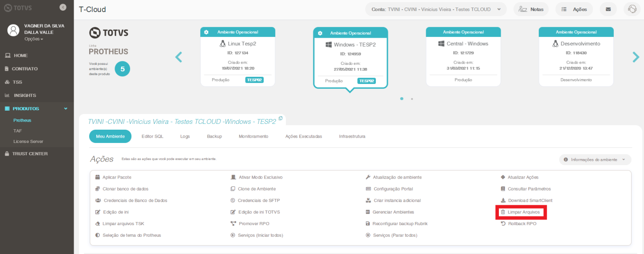This screenshot has width=644, height=254.
Task: Click the Atualizar Ações icon
Action: coord(503,177)
